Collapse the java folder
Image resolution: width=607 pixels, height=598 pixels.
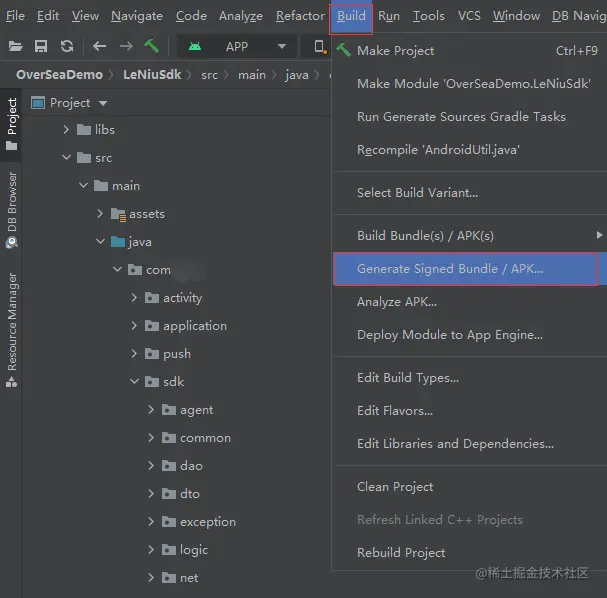pyautogui.click(x=101, y=242)
